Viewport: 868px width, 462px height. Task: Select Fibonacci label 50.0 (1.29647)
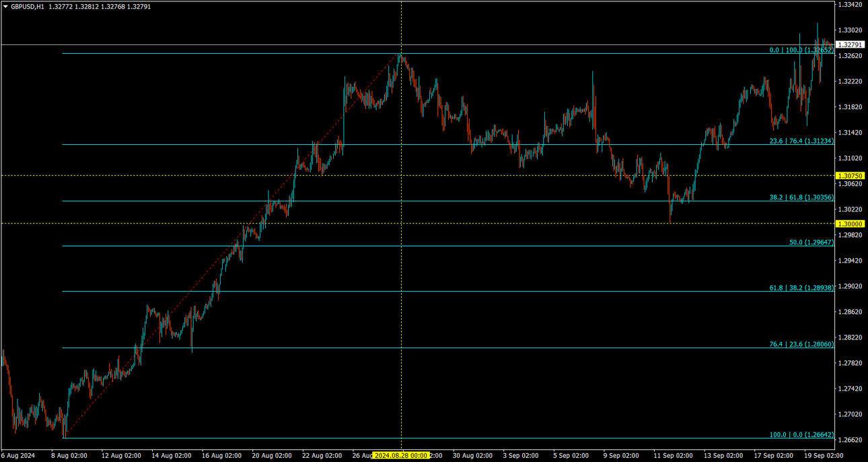(x=811, y=242)
